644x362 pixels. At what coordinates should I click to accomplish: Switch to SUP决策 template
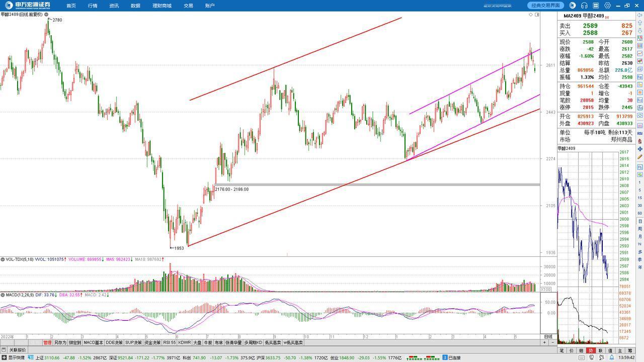click(x=133, y=342)
